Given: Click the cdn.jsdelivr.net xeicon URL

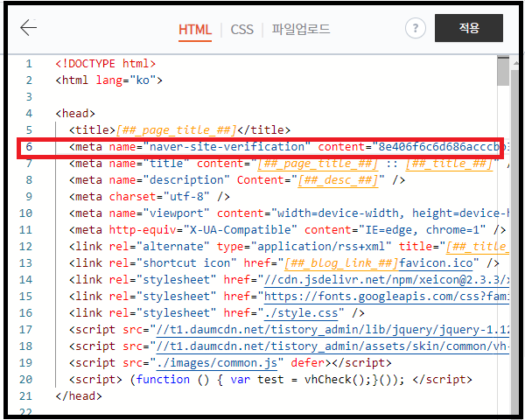Looking at the screenshot, I should pos(387,280).
